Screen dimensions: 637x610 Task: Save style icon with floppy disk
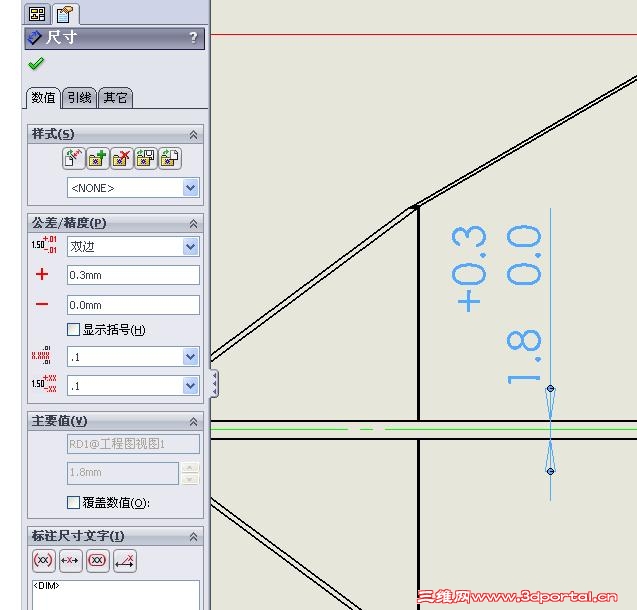coord(145,158)
